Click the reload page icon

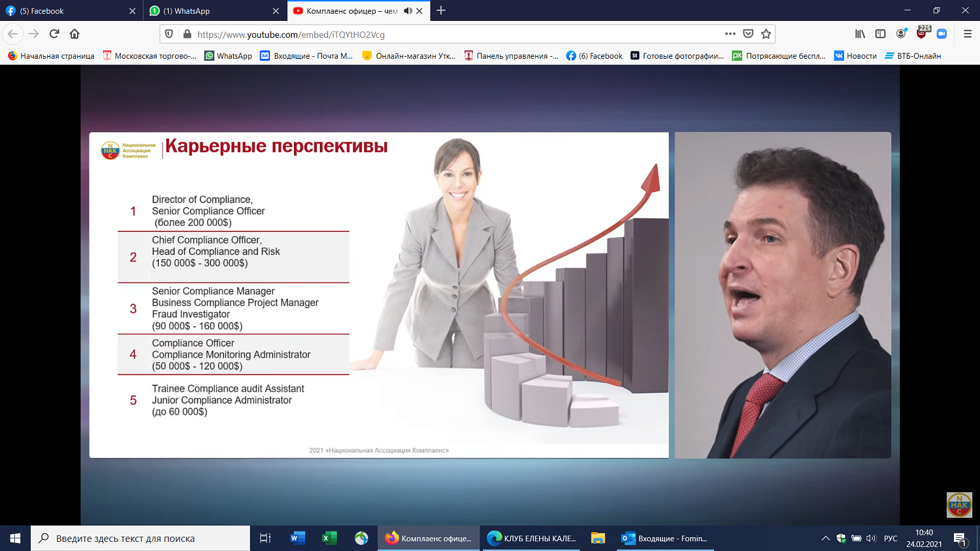tap(54, 35)
